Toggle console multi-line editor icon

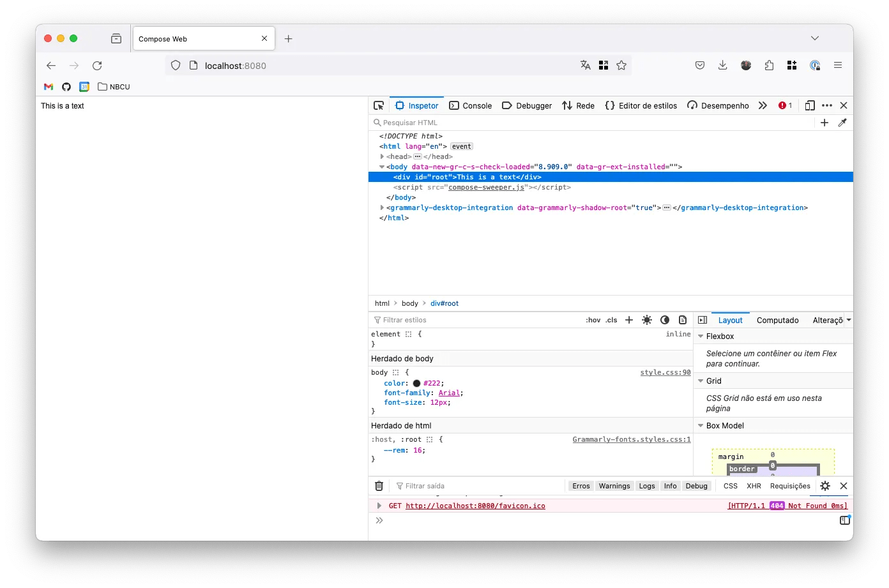click(845, 520)
